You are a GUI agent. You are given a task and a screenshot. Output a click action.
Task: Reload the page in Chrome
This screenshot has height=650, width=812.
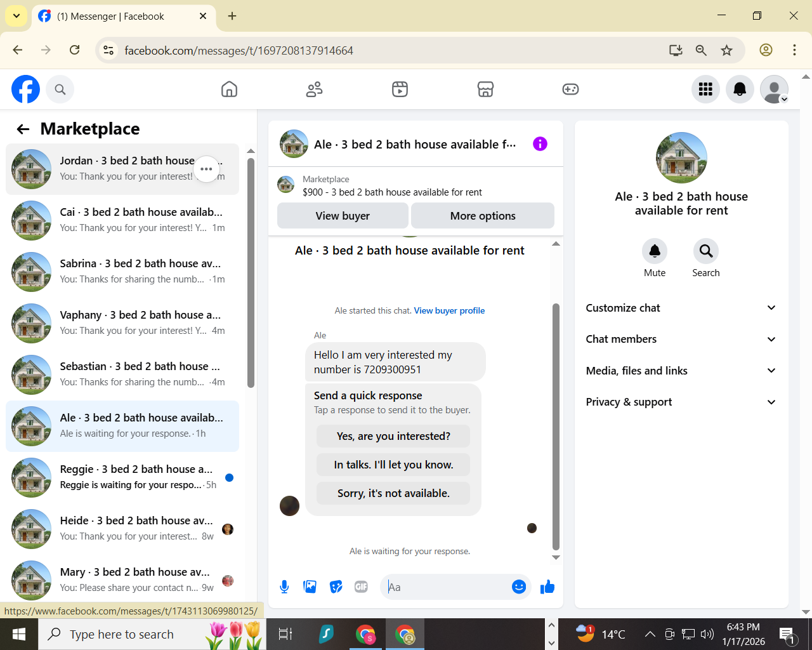tap(75, 50)
